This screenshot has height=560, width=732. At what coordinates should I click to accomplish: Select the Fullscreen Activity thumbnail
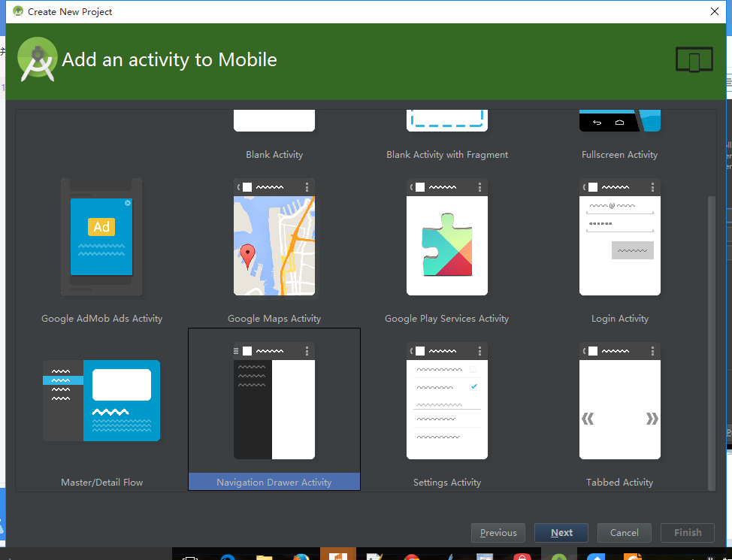coord(619,120)
